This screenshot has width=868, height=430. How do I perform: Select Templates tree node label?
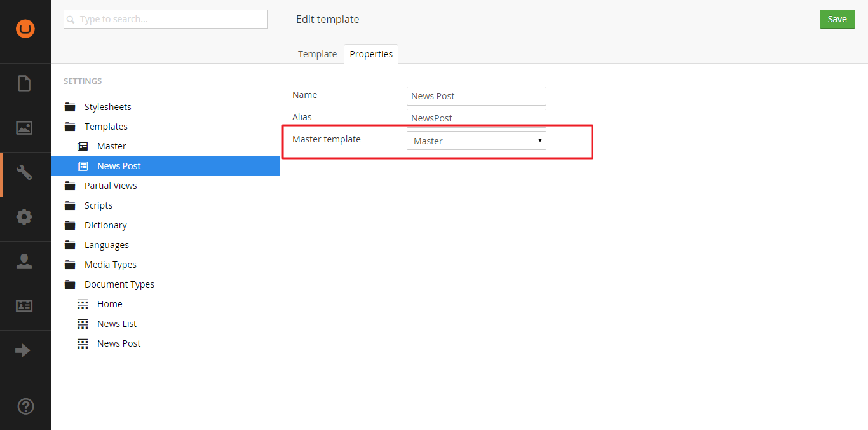[x=106, y=127]
